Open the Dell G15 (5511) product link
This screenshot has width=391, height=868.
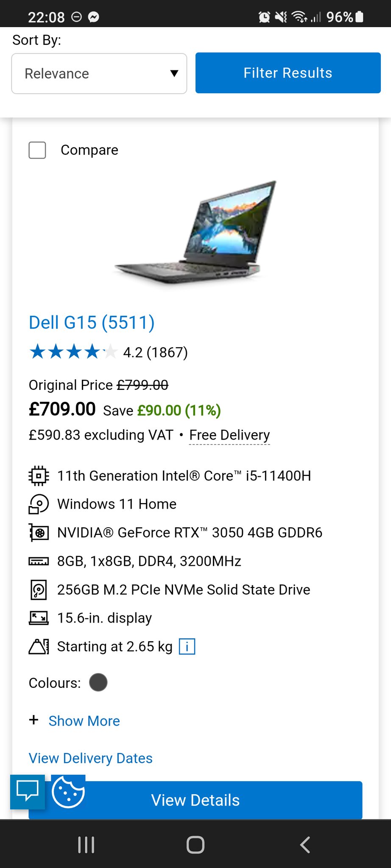pos(92,323)
